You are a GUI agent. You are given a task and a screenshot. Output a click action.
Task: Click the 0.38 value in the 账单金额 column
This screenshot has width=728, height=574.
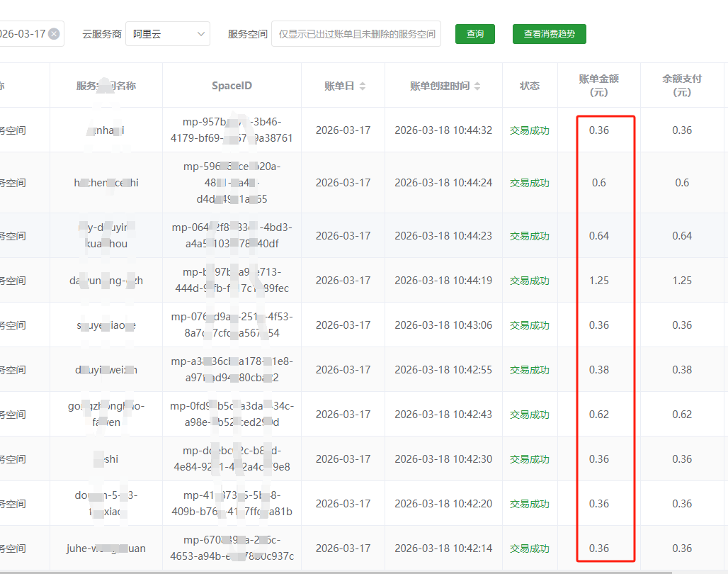point(599,370)
